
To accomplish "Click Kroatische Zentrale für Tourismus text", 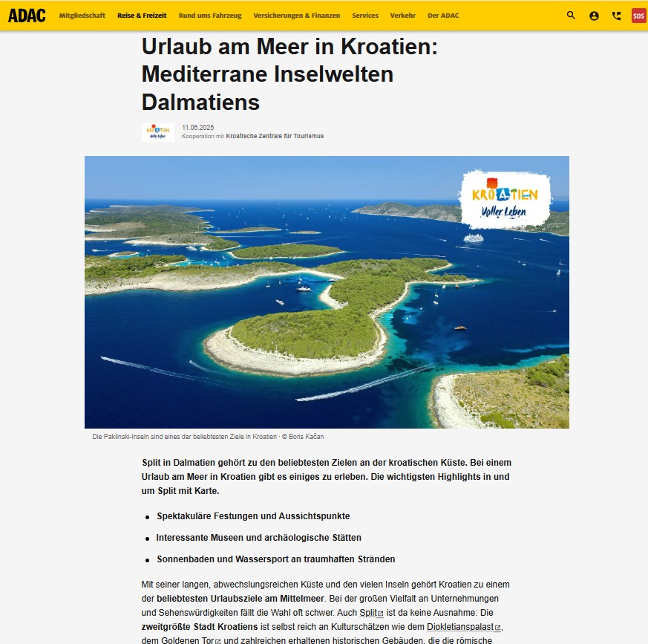I will click(x=275, y=137).
